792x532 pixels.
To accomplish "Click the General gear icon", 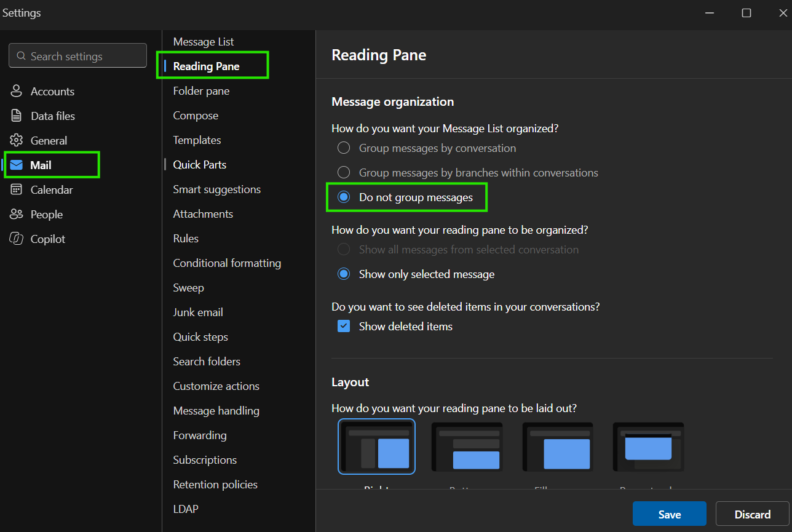I will [x=17, y=140].
